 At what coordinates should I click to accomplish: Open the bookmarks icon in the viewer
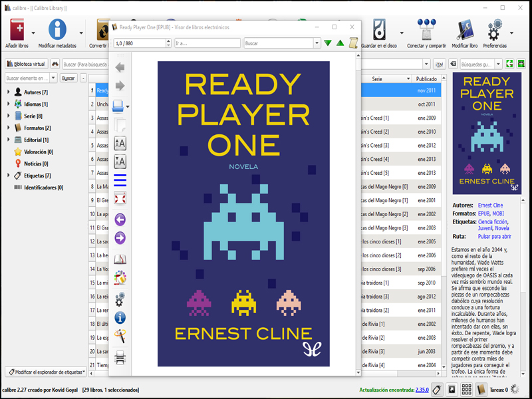[120, 259]
